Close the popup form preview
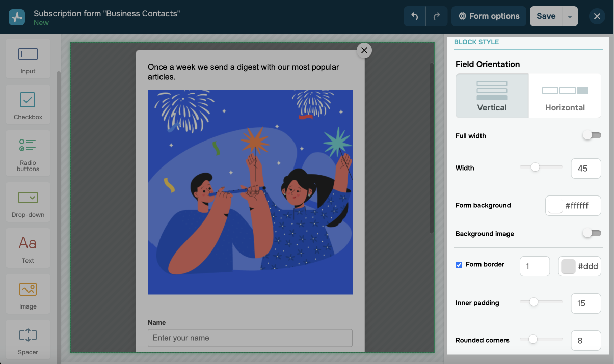The image size is (614, 364). (364, 50)
